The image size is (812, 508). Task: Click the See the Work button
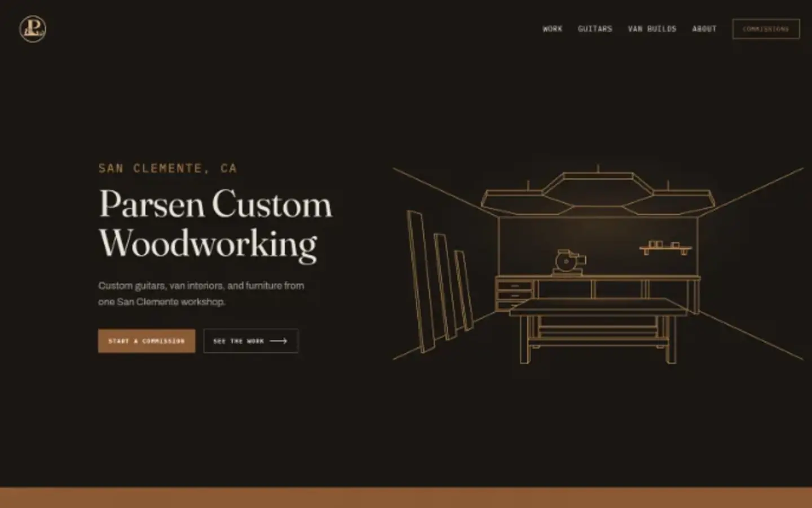pyautogui.click(x=250, y=341)
